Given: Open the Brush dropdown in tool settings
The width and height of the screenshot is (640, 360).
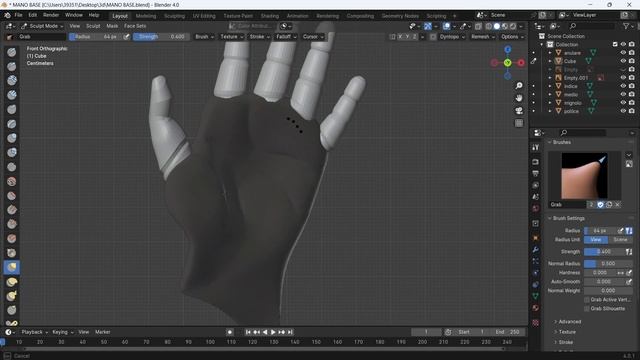Looking at the screenshot, I should 204,37.
